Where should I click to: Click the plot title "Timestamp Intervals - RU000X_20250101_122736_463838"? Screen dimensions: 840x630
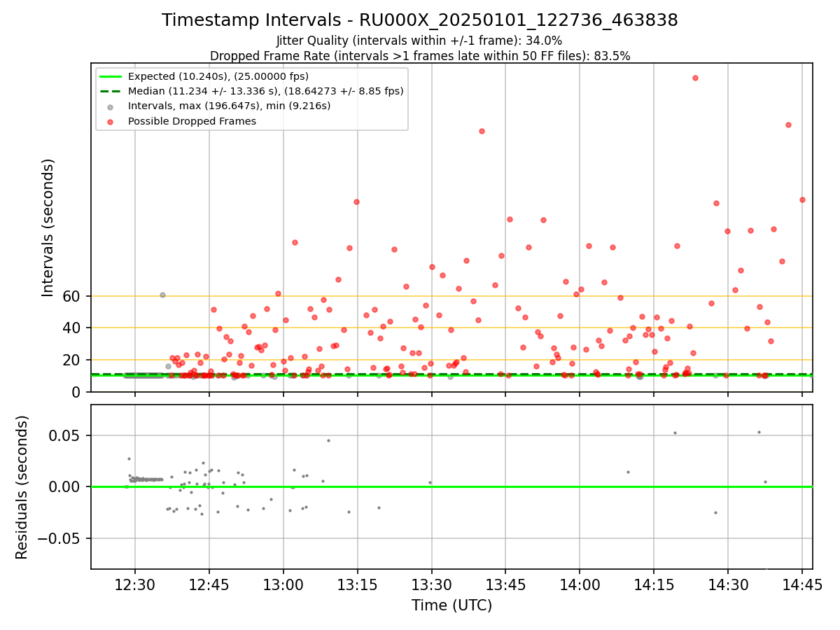click(420, 20)
